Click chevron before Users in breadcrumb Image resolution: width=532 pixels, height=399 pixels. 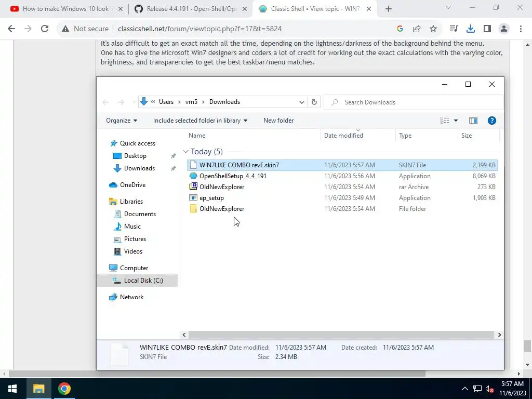tap(153, 102)
